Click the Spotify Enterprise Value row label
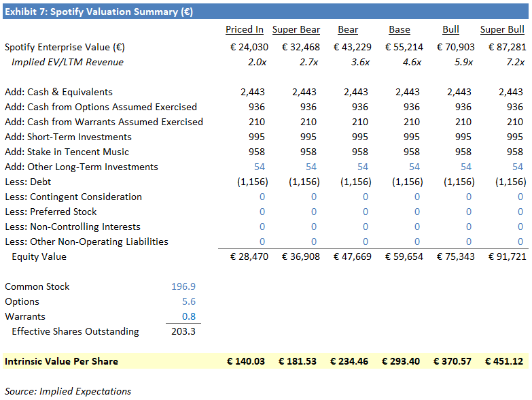Viewport: 532px width, 400px height. [65, 47]
